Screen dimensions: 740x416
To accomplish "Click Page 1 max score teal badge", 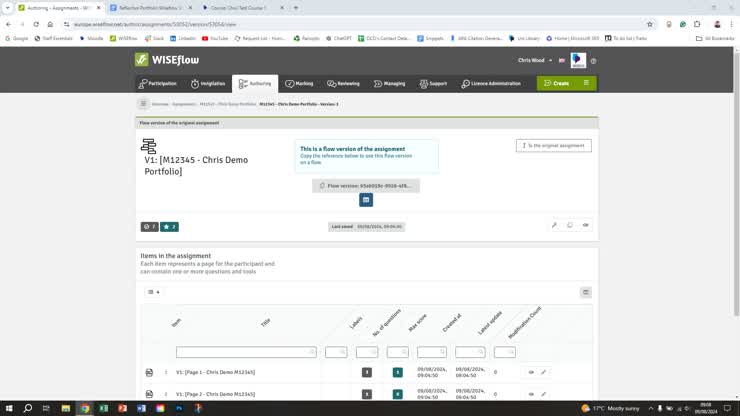I will click(x=397, y=373).
